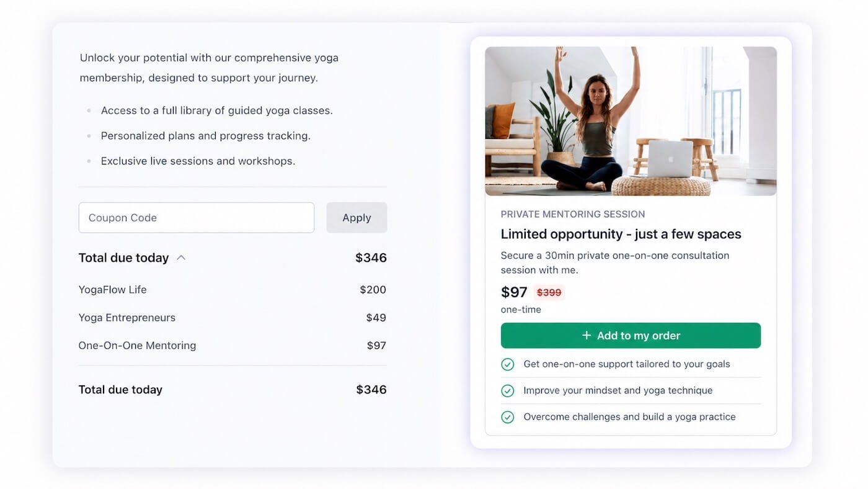Click the checkmark icon beside improve your mindset
The height and width of the screenshot is (489, 868).
[508, 391]
